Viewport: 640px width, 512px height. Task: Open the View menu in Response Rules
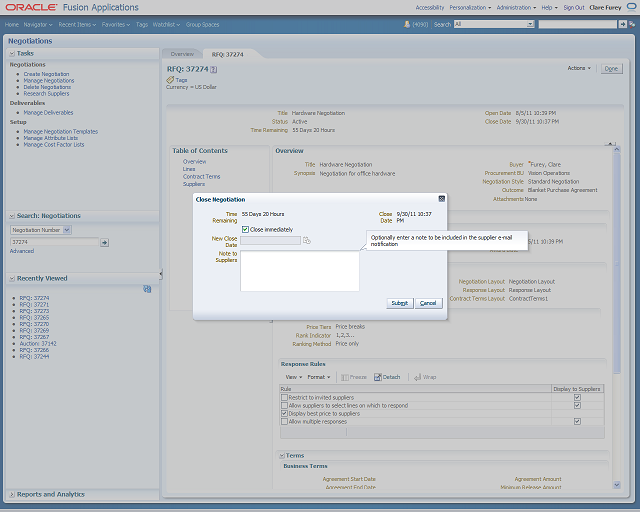(x=294, y=377)
